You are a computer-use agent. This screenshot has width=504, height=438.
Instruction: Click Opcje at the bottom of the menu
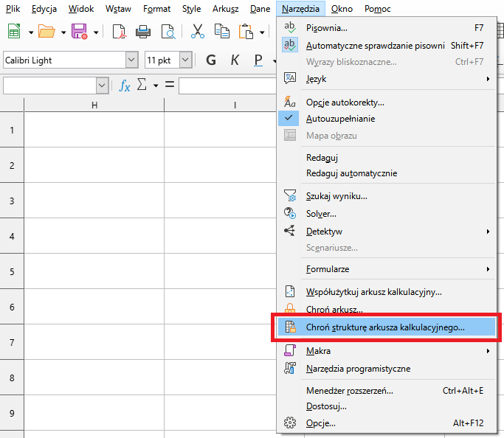[x=320, y=423]
